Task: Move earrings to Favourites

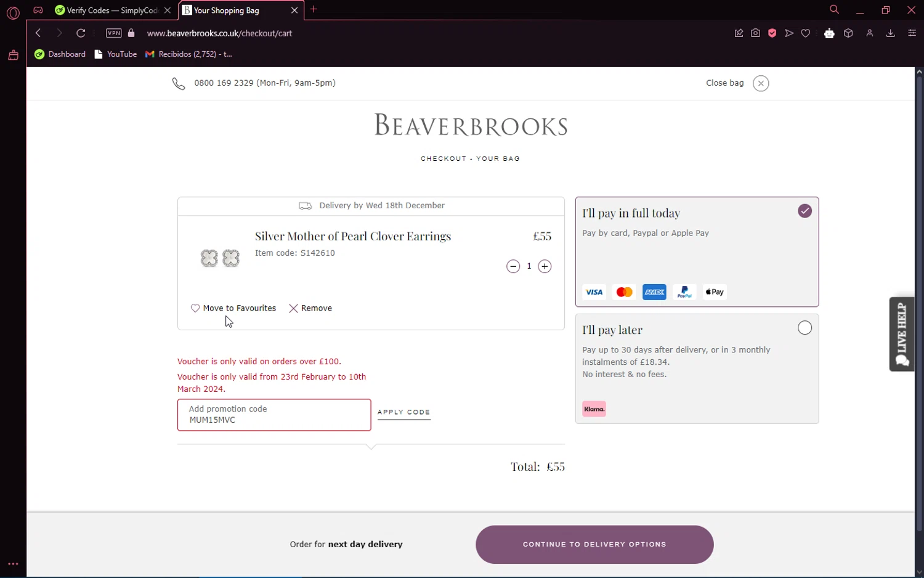Action: coord(233,308)
